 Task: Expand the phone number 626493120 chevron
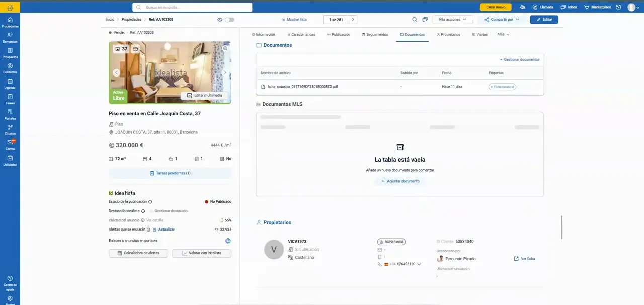[x=419, y=264]
